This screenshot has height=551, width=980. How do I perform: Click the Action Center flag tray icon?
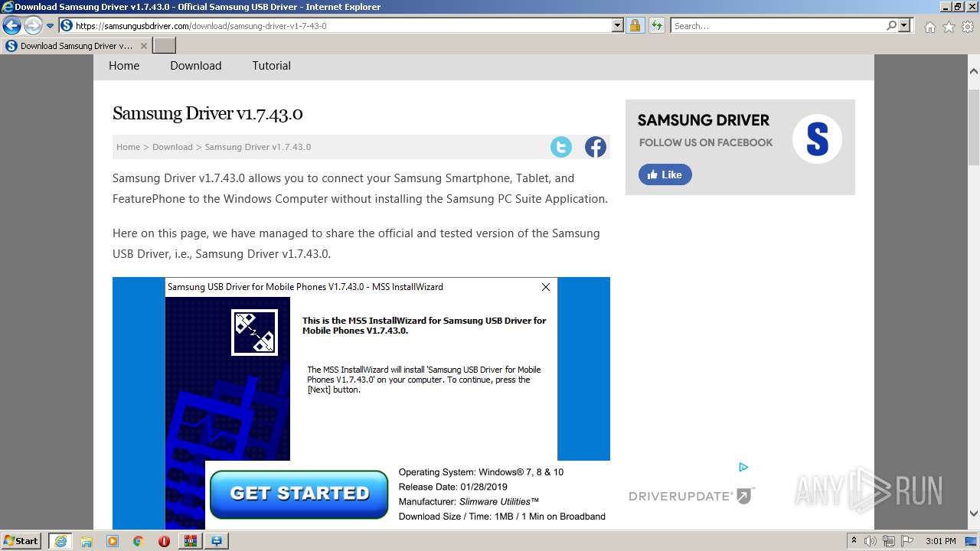(907, 541)
